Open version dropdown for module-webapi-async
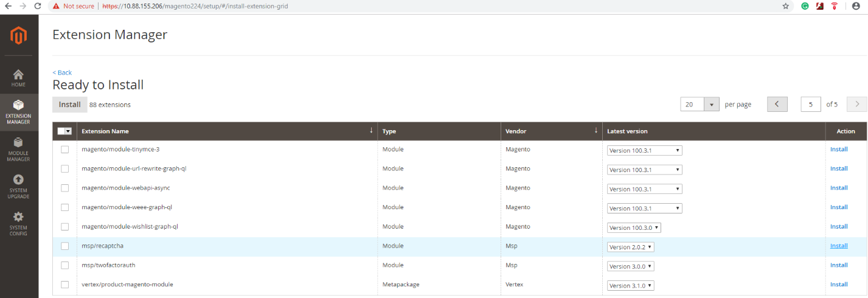Screen dimensions: 868x298 click(644, 189)
